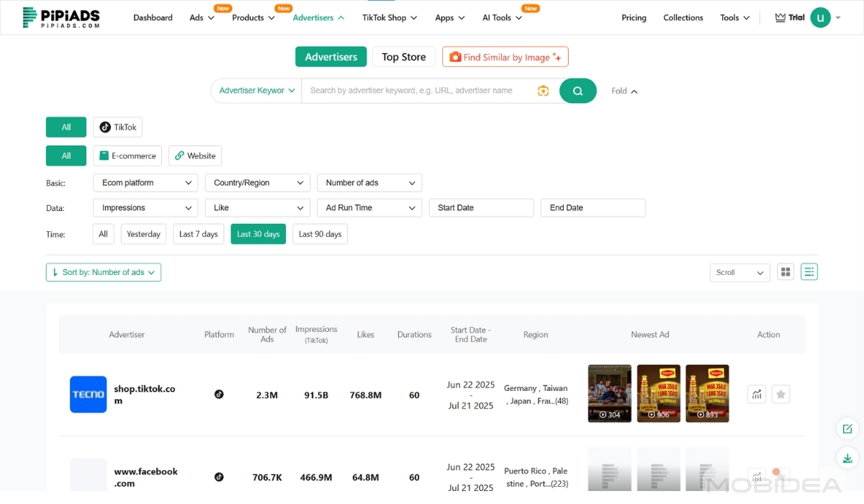
Task: Open the Number of ads filter dropdown
Action: click(x=369, y=183)
